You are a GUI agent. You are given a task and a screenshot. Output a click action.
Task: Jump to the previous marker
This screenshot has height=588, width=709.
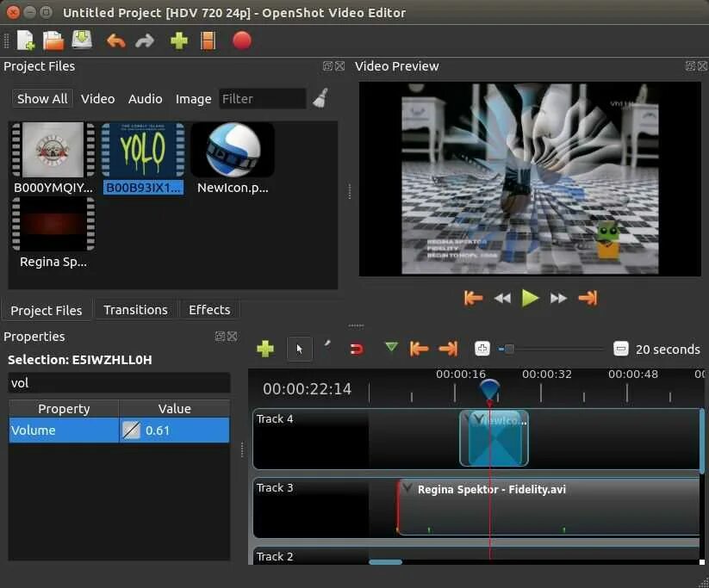(419, 349)
